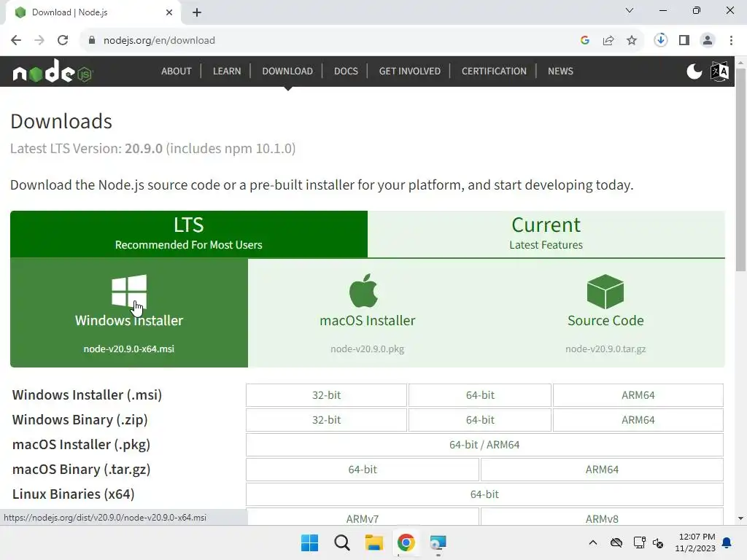The image size is (747, 560).
Task: Click ARM64 for Windows Installer (.msi)
Action: click(x=638, y=395)
